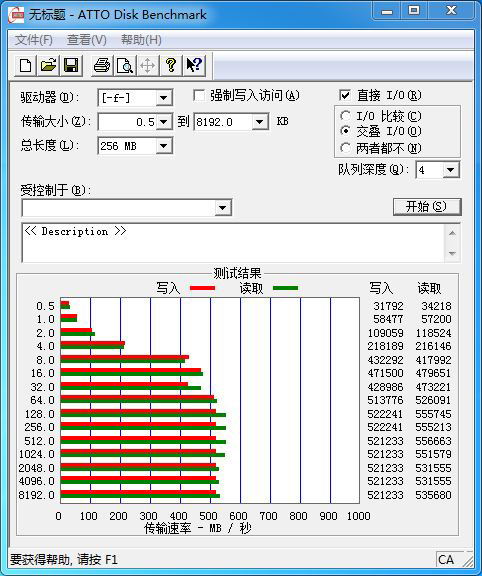The height and width of the screenshot is (576, 482).
Task: Expand the 队列深度 dropdown showing 4
Action: [x=450, y=170]
